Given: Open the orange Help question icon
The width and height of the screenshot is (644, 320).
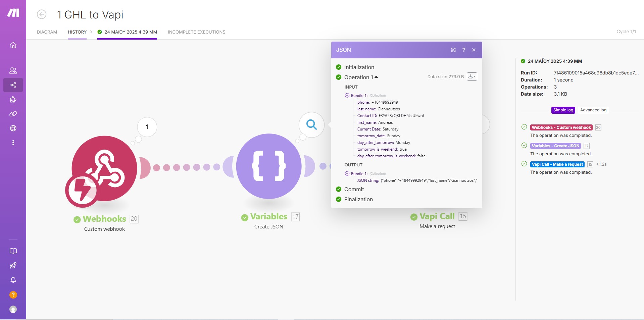Looking at the screenshot, I should pyautogui.click(x=13, y=295).
